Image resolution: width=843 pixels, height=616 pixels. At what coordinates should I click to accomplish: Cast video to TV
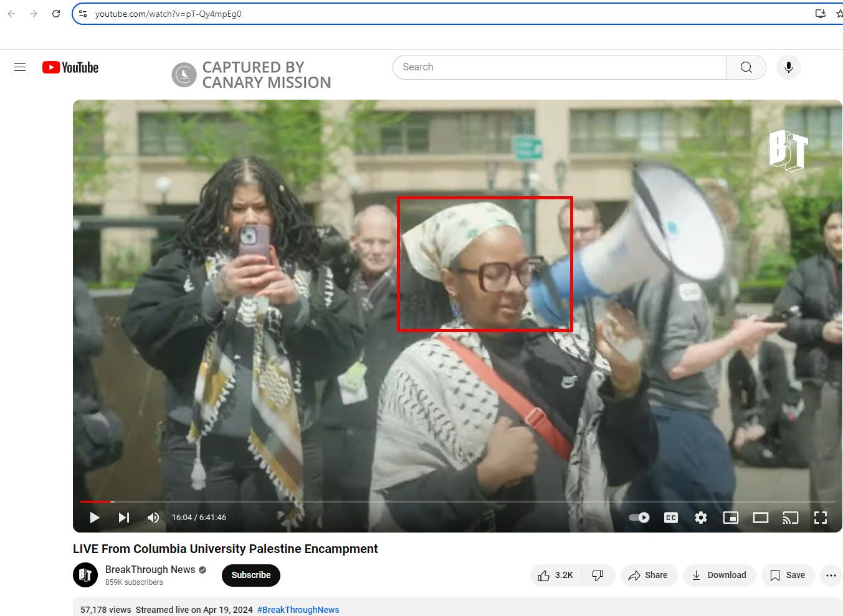(791, 518)
